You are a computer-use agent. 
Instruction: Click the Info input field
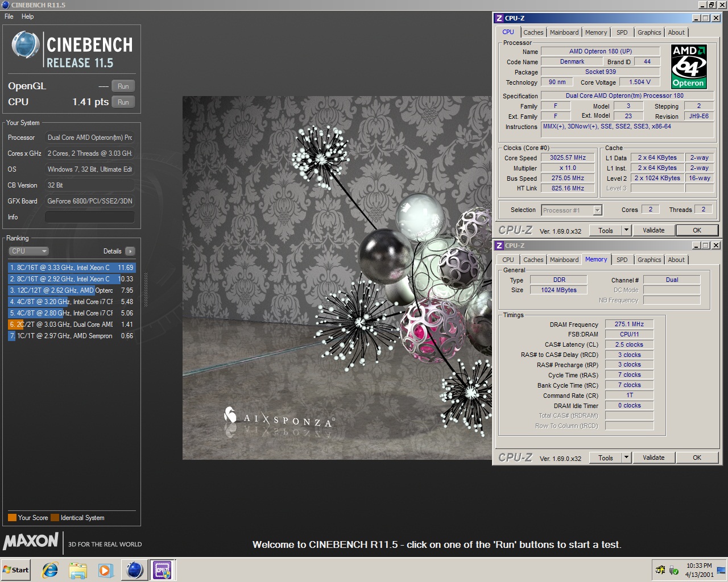pos(90,217)
